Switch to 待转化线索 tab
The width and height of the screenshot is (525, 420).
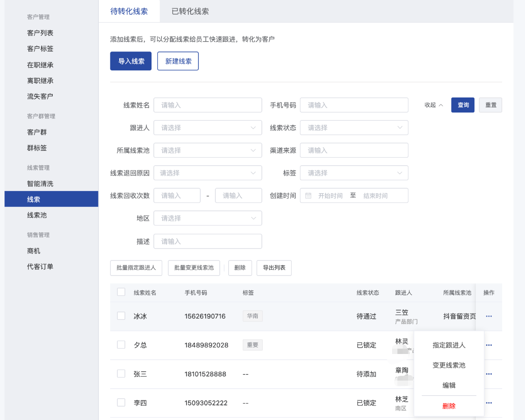[129, 12]
